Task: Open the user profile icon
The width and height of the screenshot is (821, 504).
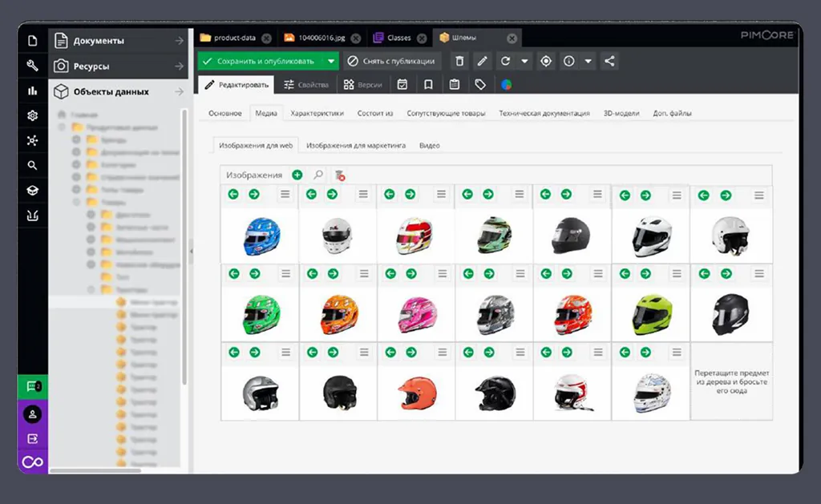Action: (32, 414)
